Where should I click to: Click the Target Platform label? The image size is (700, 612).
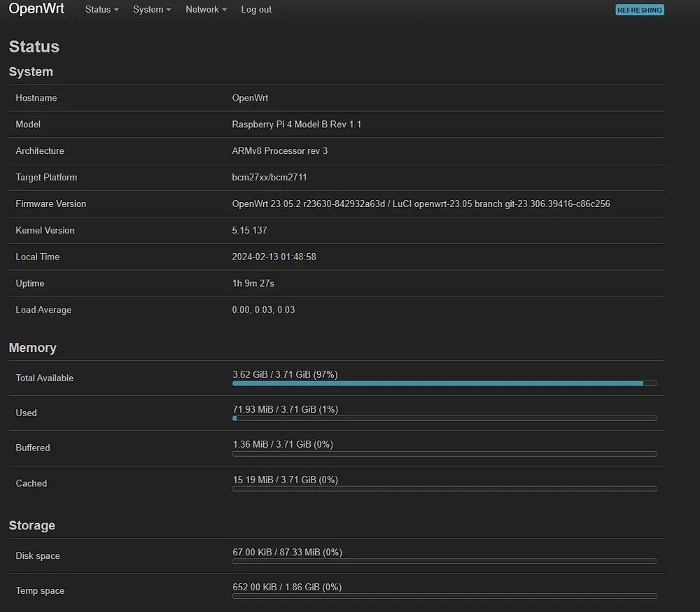[x=46, y=178]
